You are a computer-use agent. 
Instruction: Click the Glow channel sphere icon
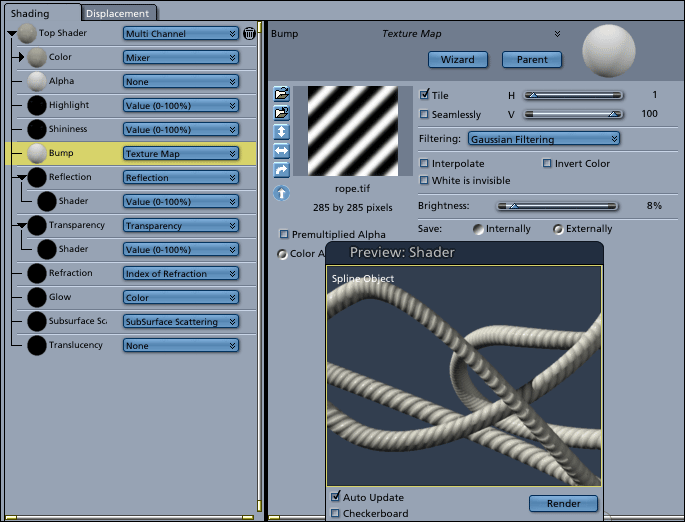pyautogui.click(x=37, y=297)
